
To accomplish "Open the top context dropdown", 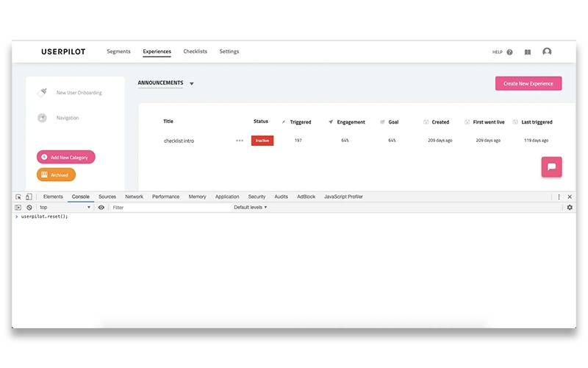I will (65, 208).
